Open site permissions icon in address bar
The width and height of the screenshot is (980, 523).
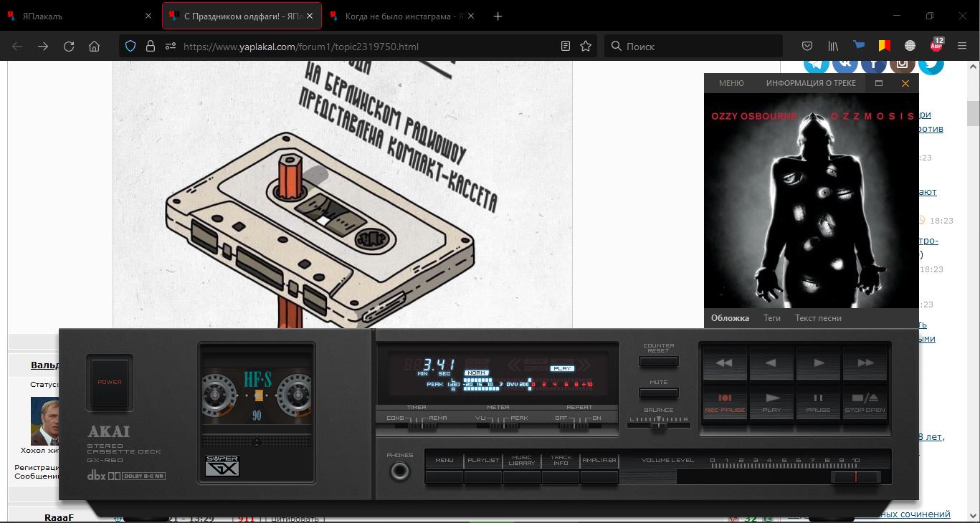point(170,46)
